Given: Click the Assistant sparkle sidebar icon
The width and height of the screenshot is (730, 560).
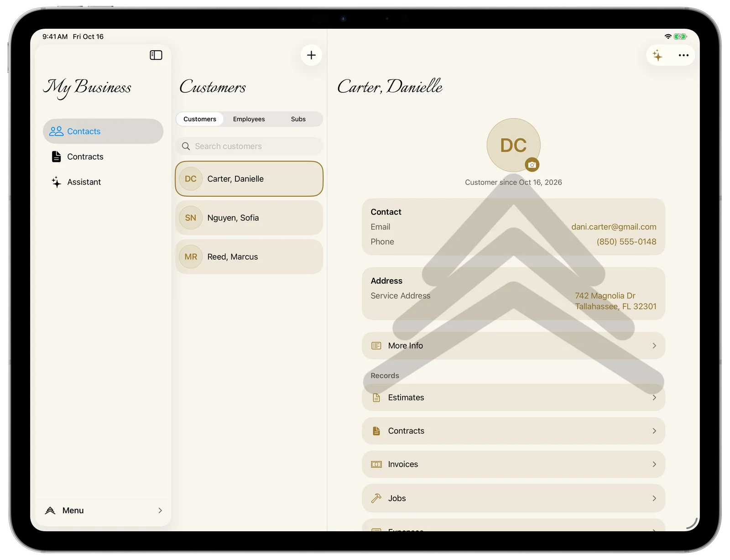Looking at the screenshot, I should coord(56,182).
